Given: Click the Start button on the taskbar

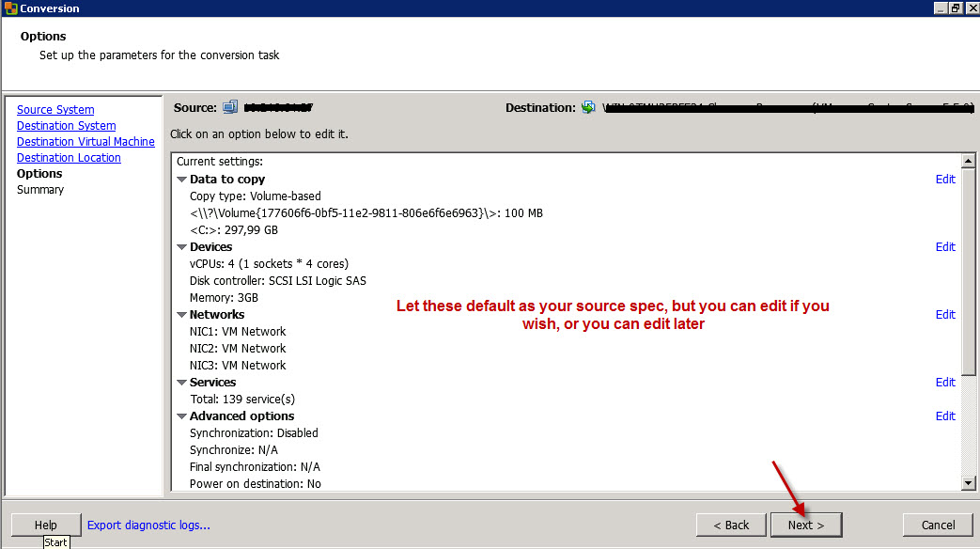Looking at the screenshot, I should click(x=55, y=542).
